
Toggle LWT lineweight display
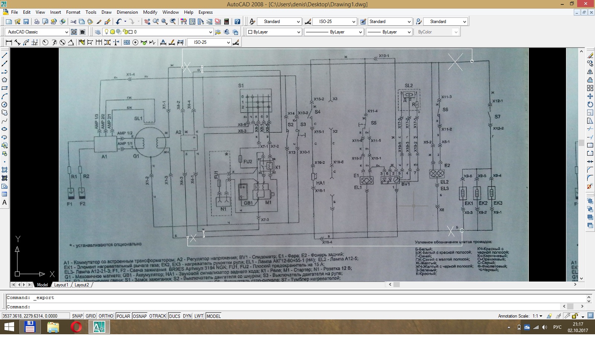(x=199, y=316)
